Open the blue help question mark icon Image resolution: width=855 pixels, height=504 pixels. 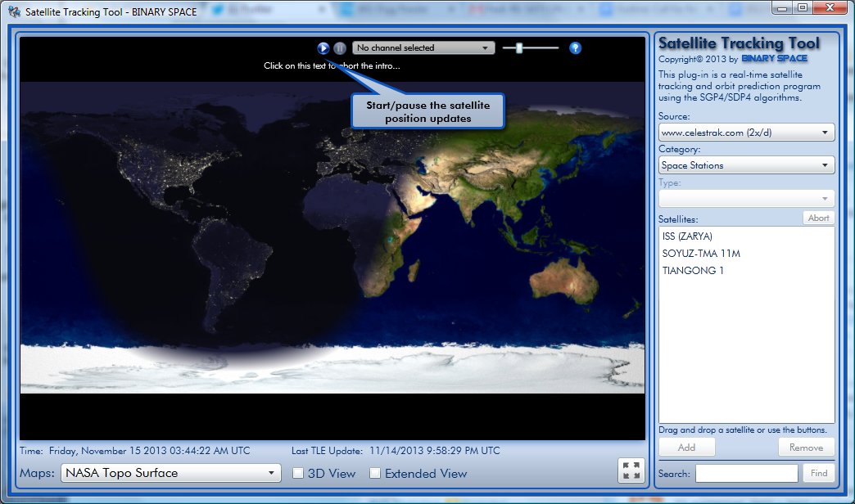pyautogui.click(x=575, y=48)
